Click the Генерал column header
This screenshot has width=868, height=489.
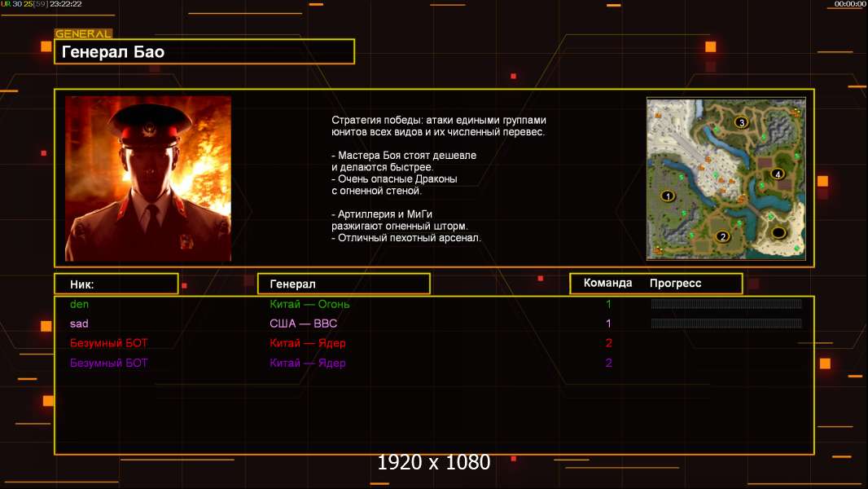tap(344, 284)
